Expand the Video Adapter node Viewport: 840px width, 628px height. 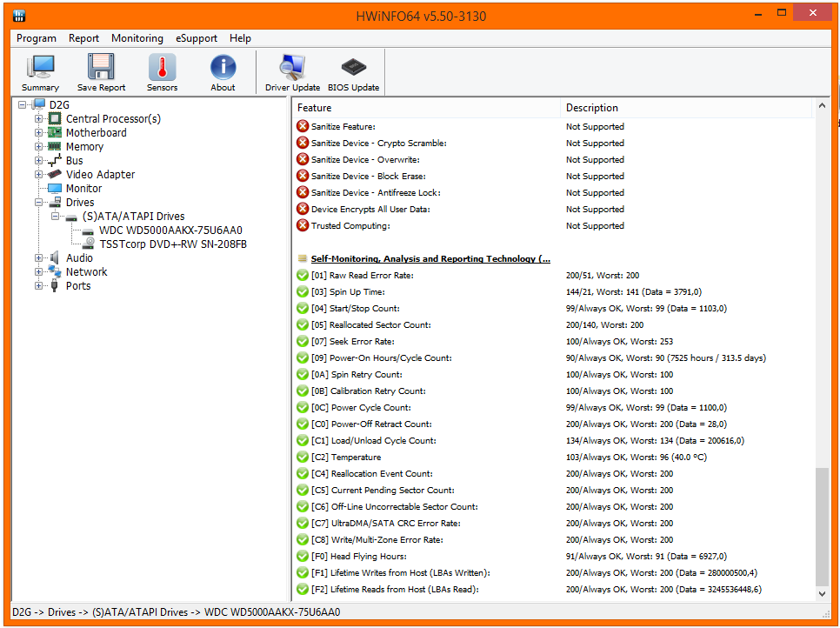[x=38, y=174]
